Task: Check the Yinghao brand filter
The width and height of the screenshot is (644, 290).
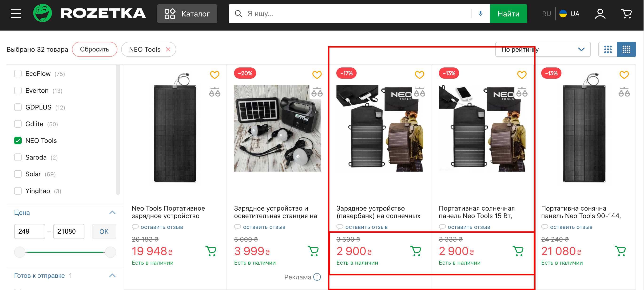Action: [18, 191]
